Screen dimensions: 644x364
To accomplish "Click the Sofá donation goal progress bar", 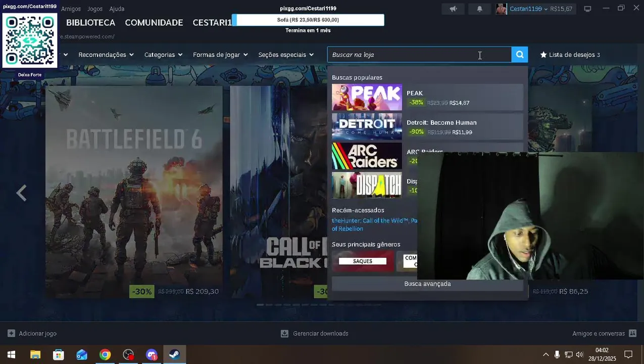I will (308, 20).
